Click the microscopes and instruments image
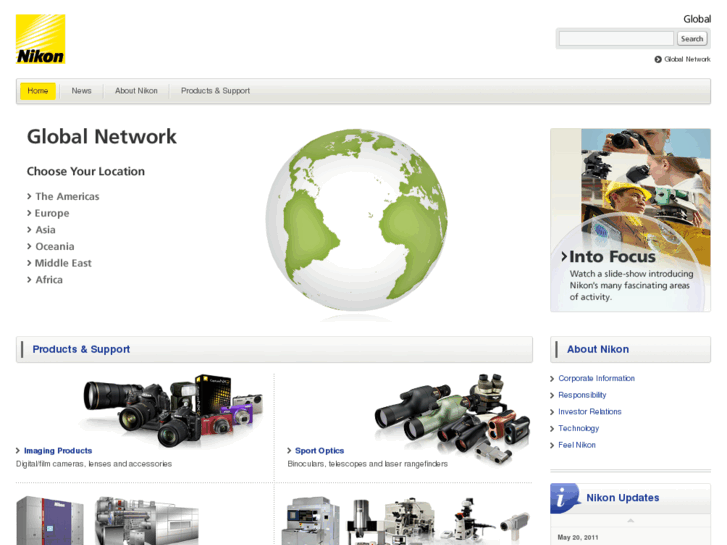Screen dimensions: 727x545 (x=406, y=521)
